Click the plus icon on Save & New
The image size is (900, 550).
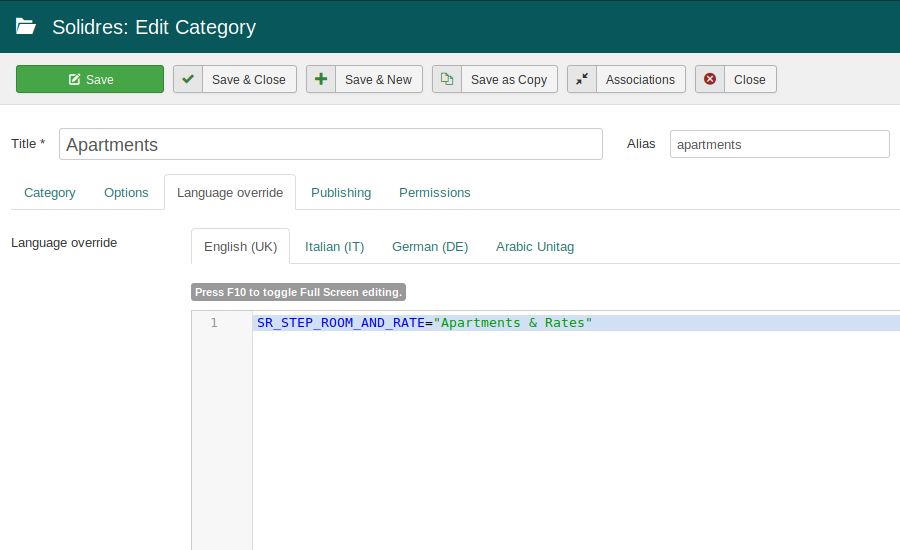point(320,79)
